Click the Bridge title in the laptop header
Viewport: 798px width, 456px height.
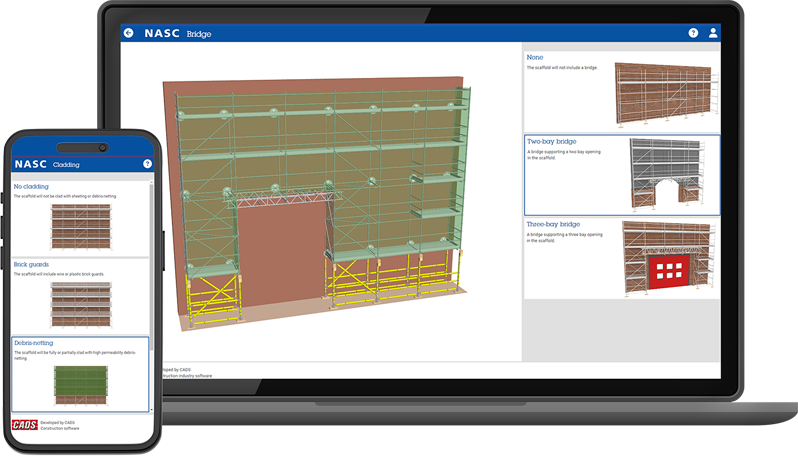(x=199, y=34)
